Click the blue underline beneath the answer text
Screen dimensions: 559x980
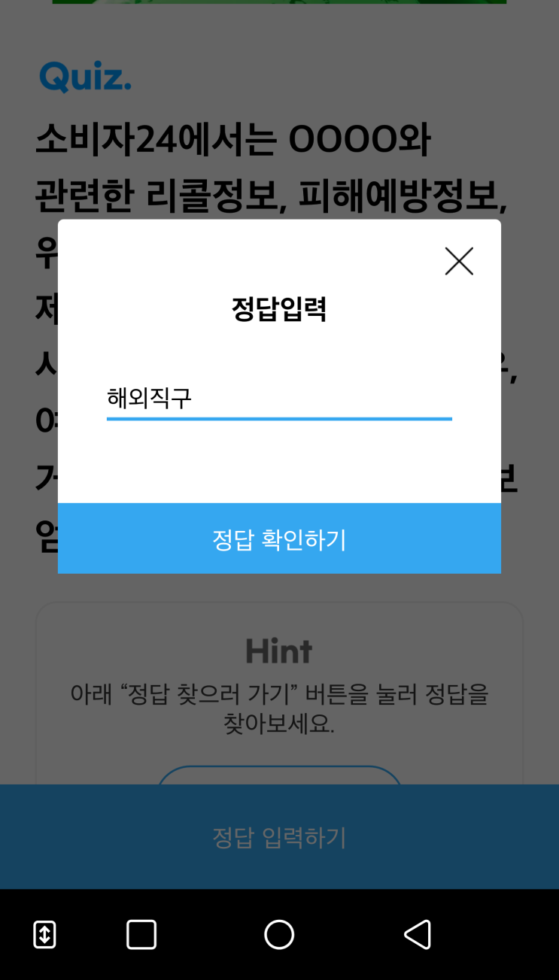(279, 418)
